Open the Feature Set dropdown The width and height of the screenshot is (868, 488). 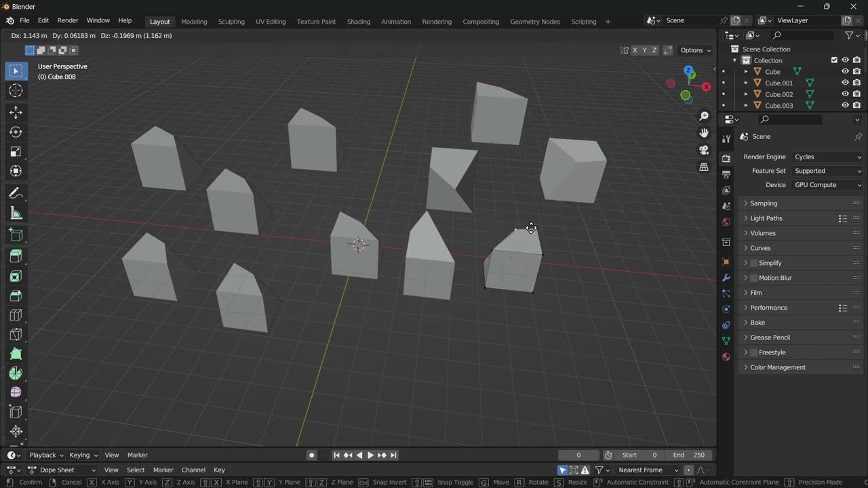click(x=827, y=171)
